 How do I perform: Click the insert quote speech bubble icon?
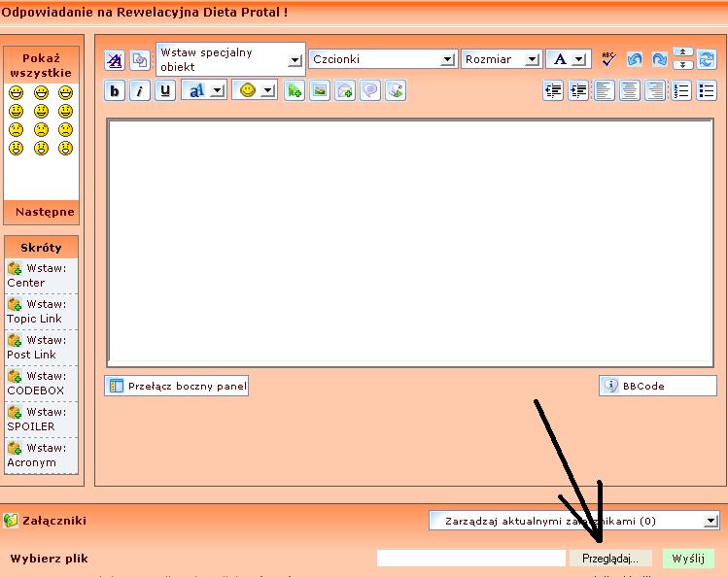coord(369,90)
